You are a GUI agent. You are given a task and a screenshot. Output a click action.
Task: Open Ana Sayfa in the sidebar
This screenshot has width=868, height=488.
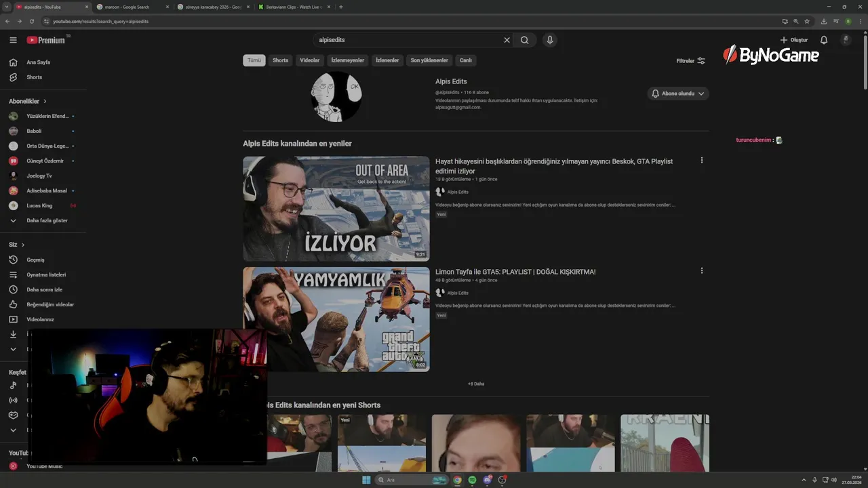tap(38, 62)
